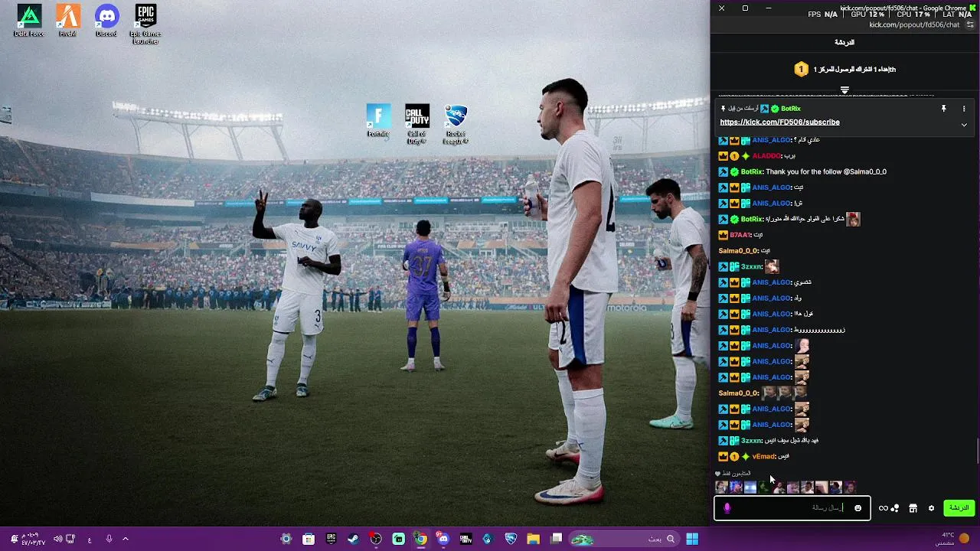The height and width of the screenshot is (551, 980).
Task: Click username vEmad in chat
Action: (763, 457)
